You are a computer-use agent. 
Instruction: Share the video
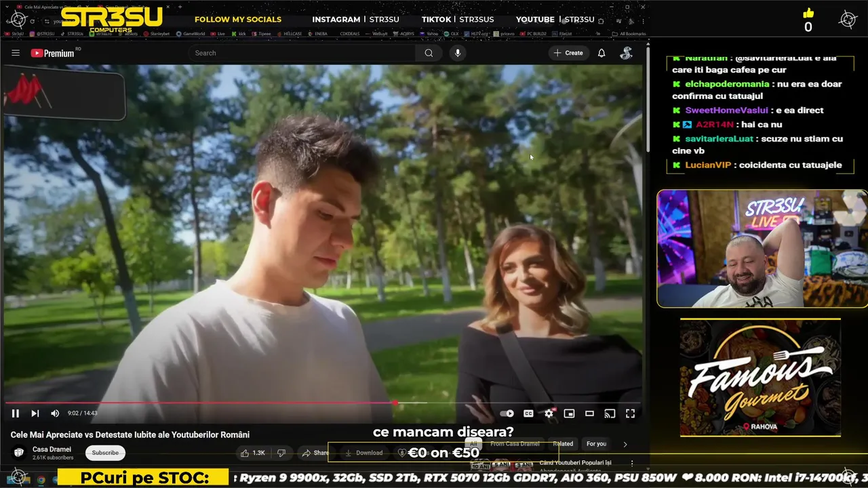(315, 453)
